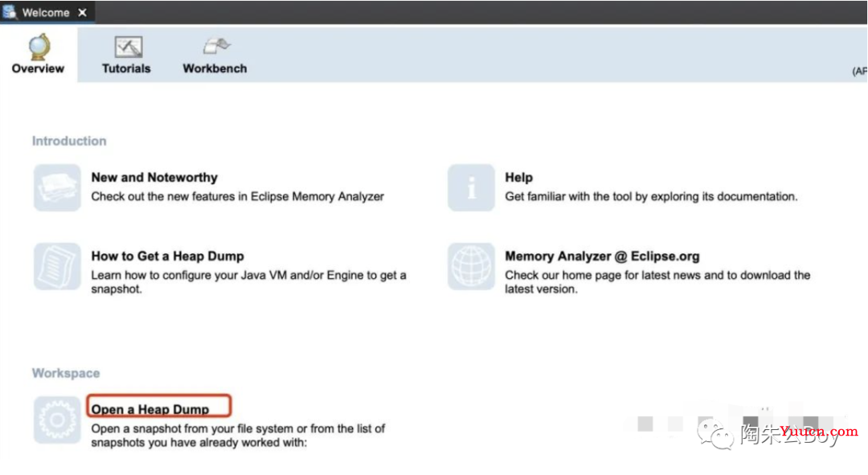
Task: Click the Workspace section heading
Action: point(66,373)
